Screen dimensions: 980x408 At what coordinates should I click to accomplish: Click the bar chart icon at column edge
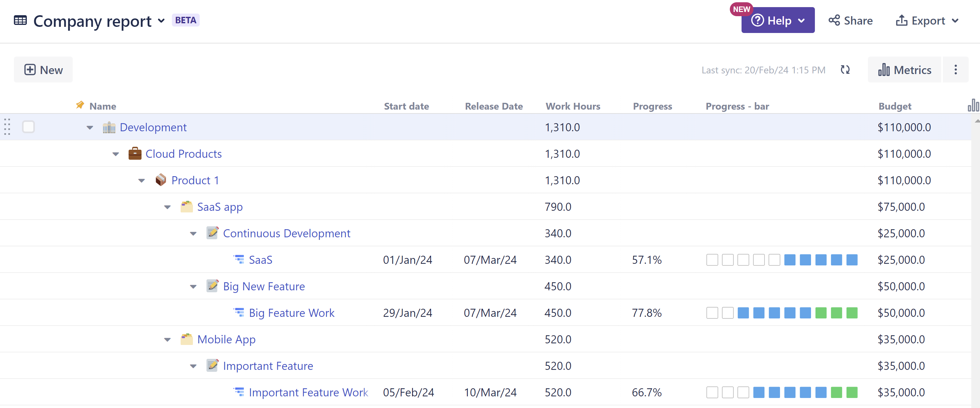[x=973, y=105]
